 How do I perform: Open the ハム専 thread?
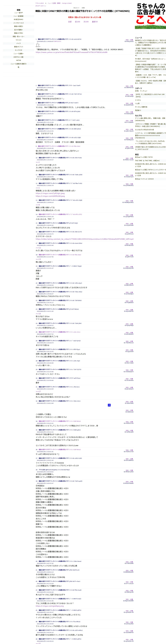(x=137, y=103)
